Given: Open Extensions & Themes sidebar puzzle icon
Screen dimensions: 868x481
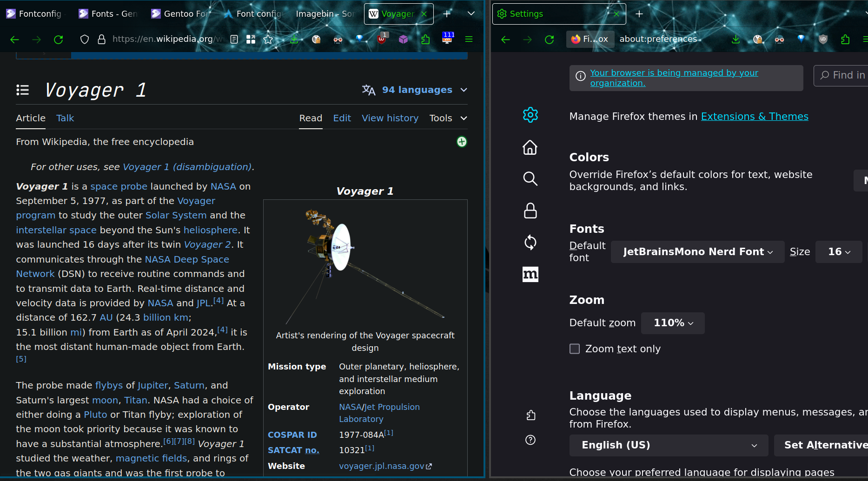Looking at the screenshot, I should click(530, 415).
